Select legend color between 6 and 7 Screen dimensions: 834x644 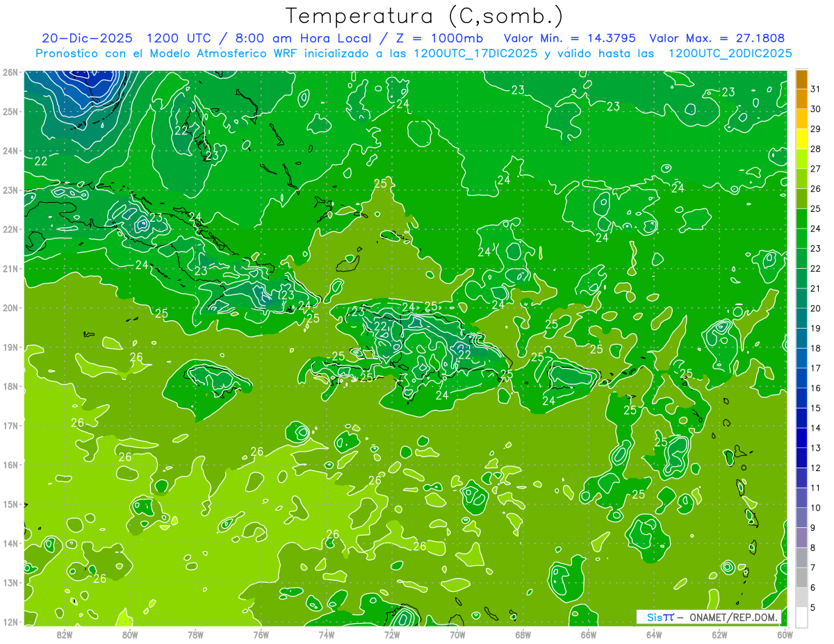pyautogui.click(x=801, y=577)
